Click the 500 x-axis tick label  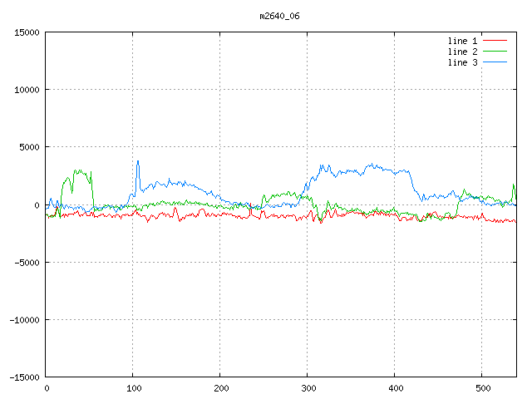click(x=482, y=387)
